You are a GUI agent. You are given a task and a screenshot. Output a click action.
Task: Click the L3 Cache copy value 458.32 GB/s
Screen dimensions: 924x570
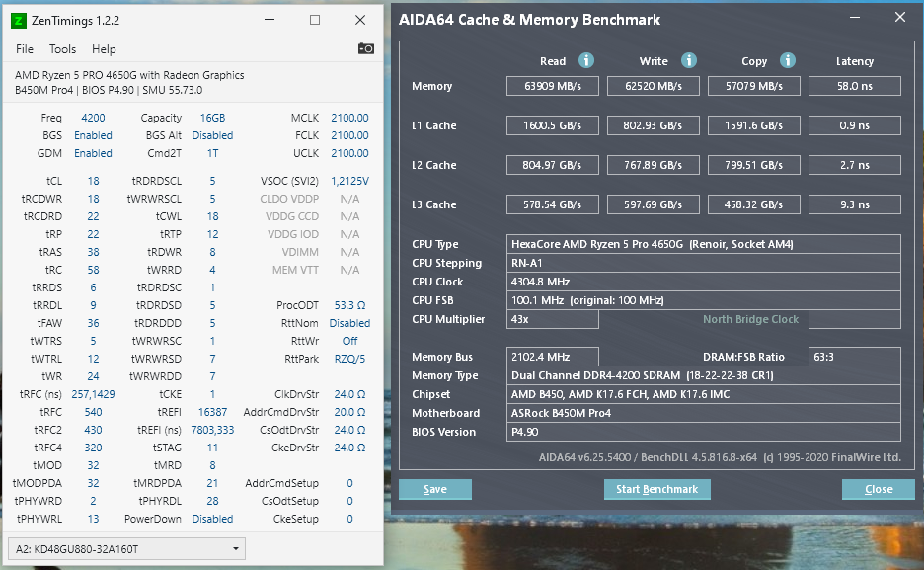(x=754, y=204)
